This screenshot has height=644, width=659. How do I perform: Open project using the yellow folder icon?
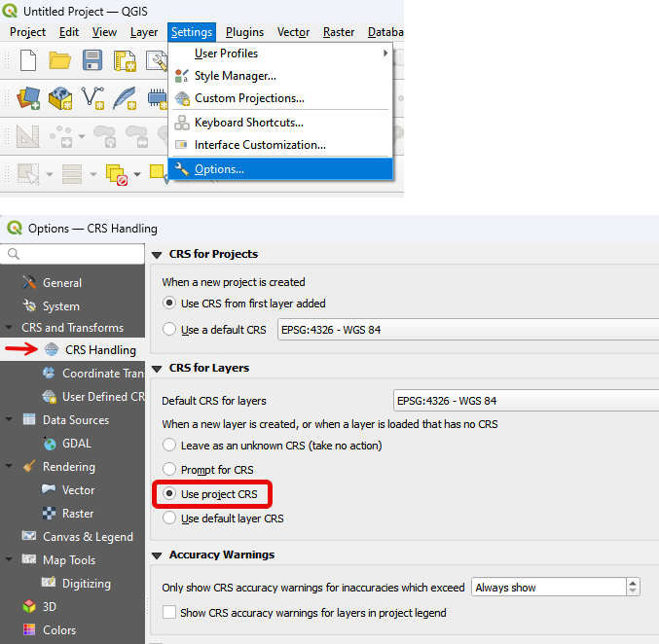click(60, 60)
